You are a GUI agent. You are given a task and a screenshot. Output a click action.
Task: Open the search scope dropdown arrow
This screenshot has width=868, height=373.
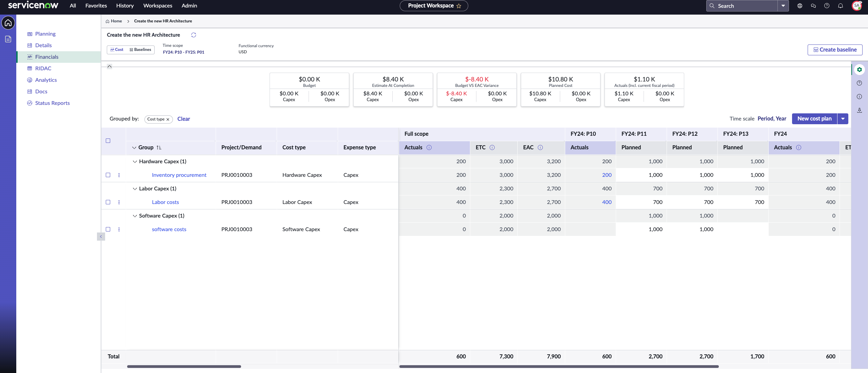783,6
